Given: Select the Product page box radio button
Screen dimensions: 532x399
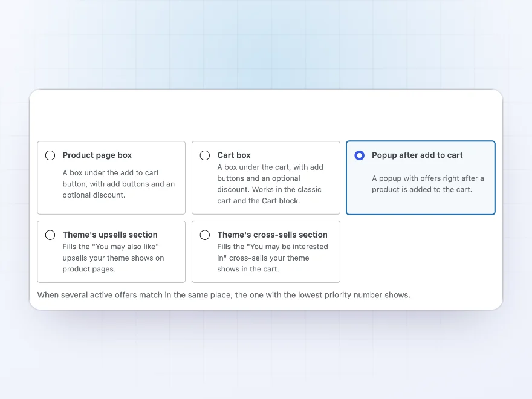Looking at the screenshot, I should pyautogui.click(x=50, y=155).
